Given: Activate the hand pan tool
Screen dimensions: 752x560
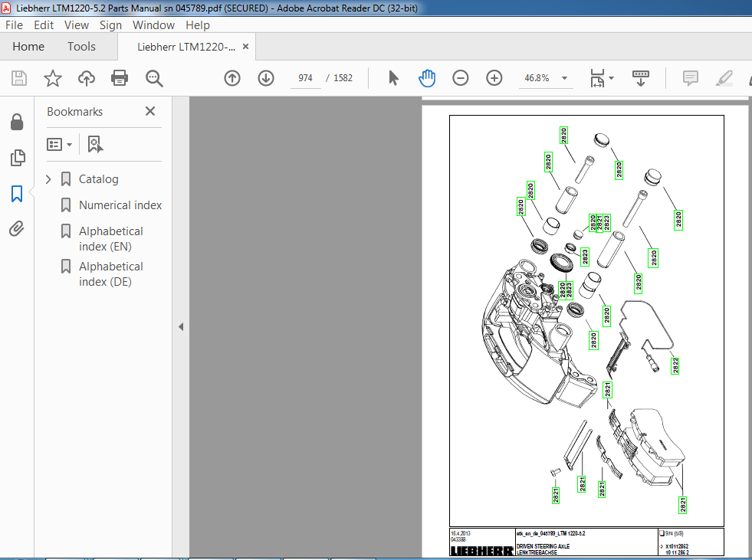Looking at the screenshot, I should point(426,78).
